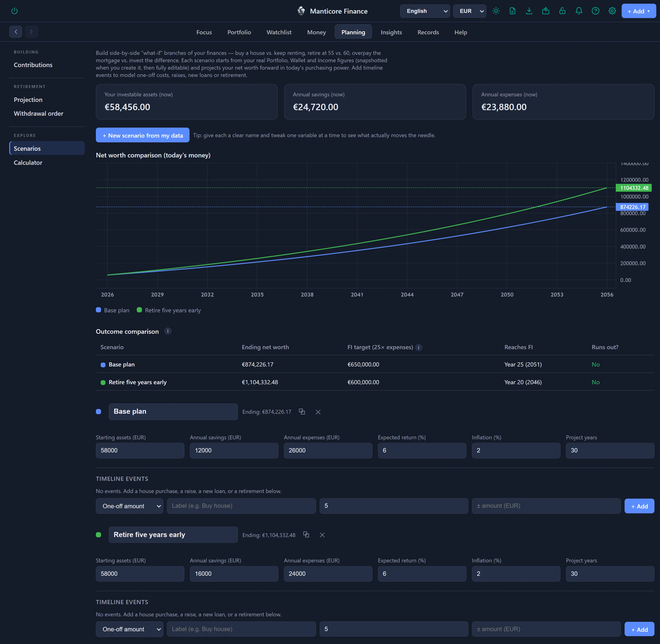Click the Manticore Finance logo icon
The width and height of the screenshot is (660, 644).
[x=301, y=11]
